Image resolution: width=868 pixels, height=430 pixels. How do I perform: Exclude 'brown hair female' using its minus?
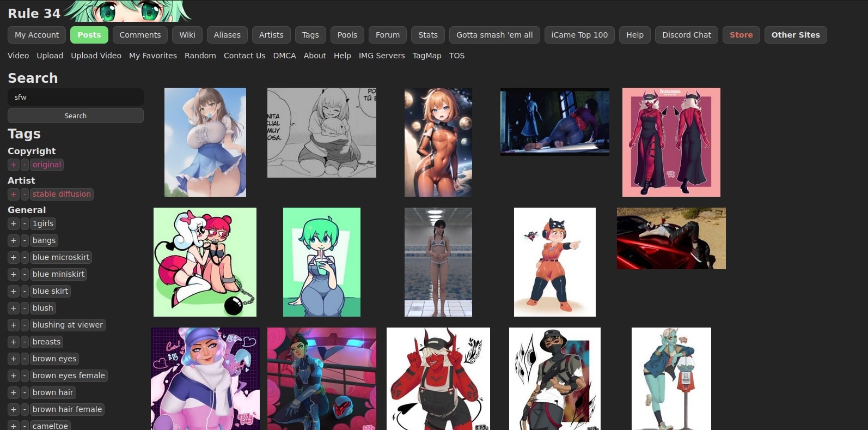[x=25, y=409]
